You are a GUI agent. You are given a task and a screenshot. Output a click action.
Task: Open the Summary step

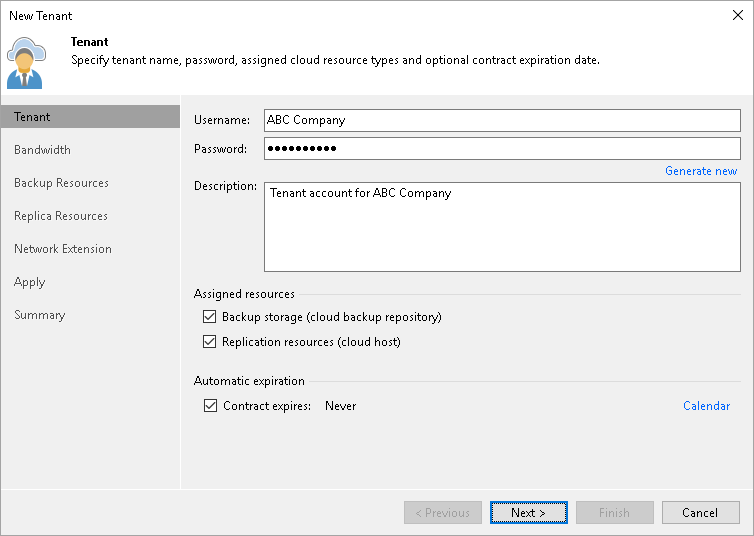(x=40, y=315)
